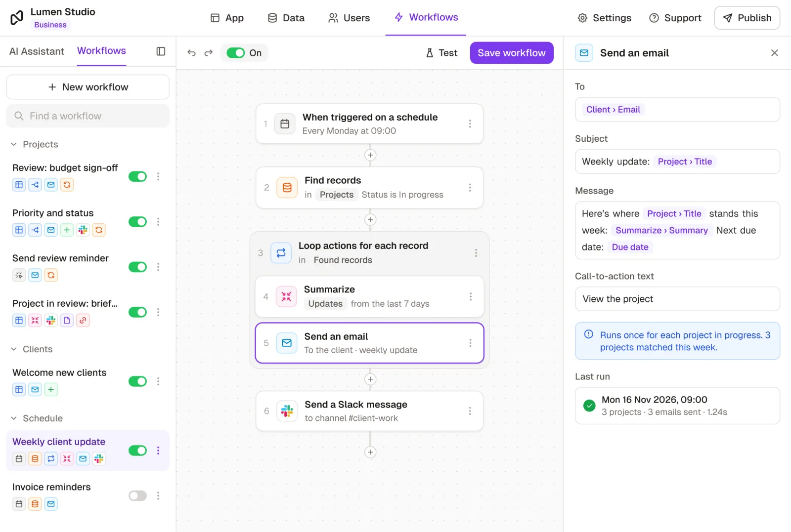791x532 pixels.
Task: Collapse the Projects group
Action: click(14, 144)
